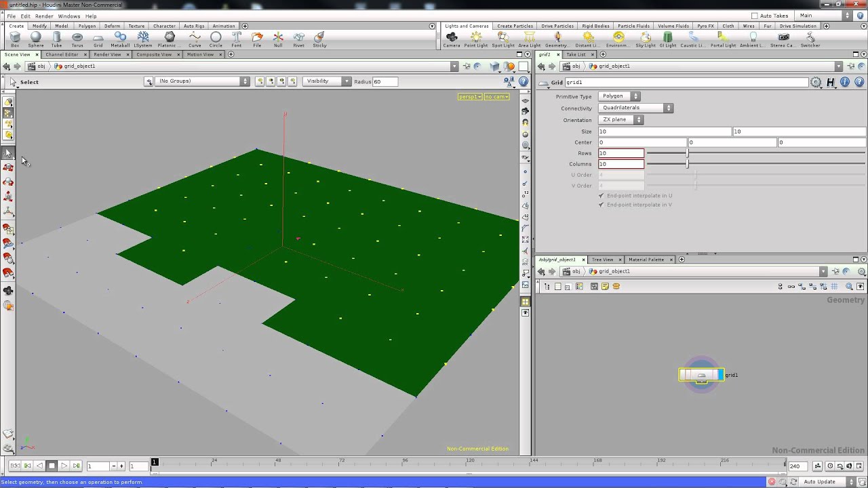
Task: Pick the LSystem shelf tool
Action: tap(143, 39)
